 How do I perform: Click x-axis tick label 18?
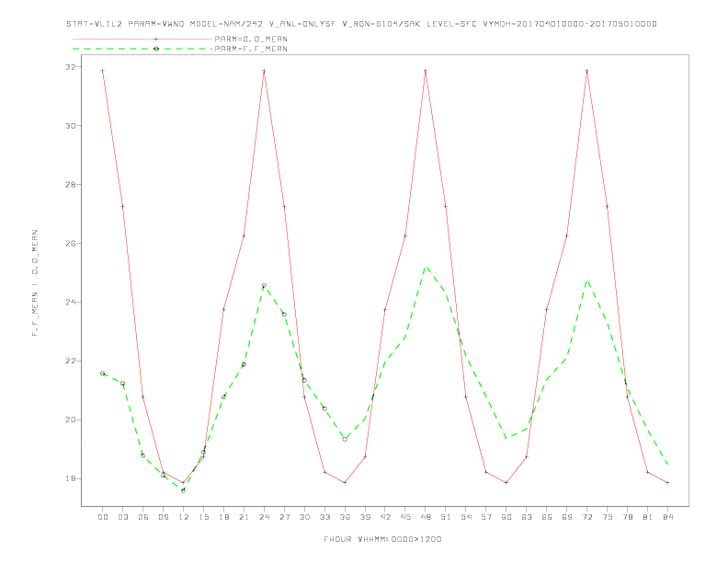point(223,517)
